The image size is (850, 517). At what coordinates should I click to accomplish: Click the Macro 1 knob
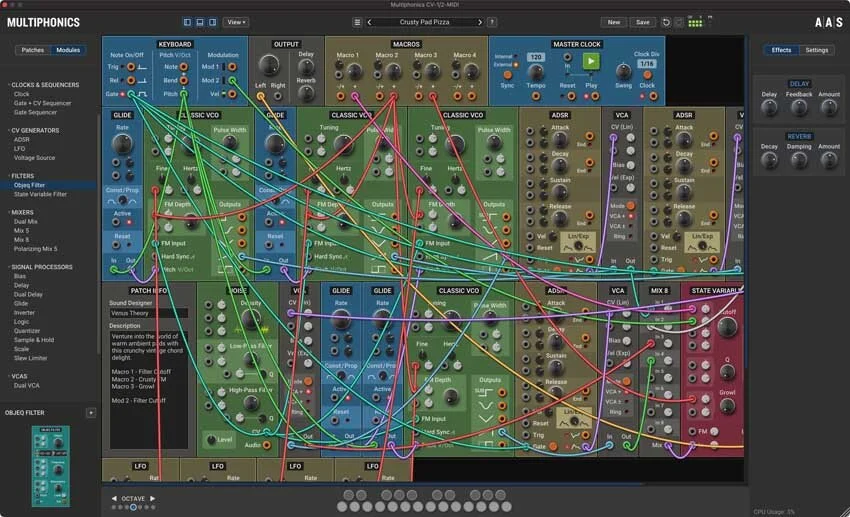[x=354, y=71]
